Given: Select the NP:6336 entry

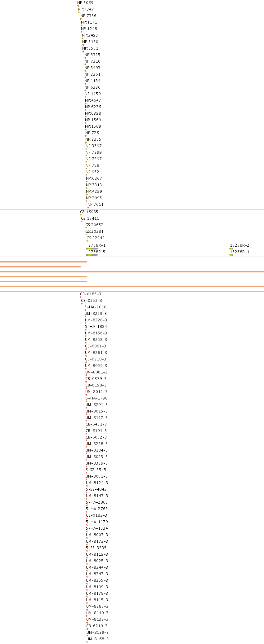Looking at the screenshot, I should click(92, 87).
